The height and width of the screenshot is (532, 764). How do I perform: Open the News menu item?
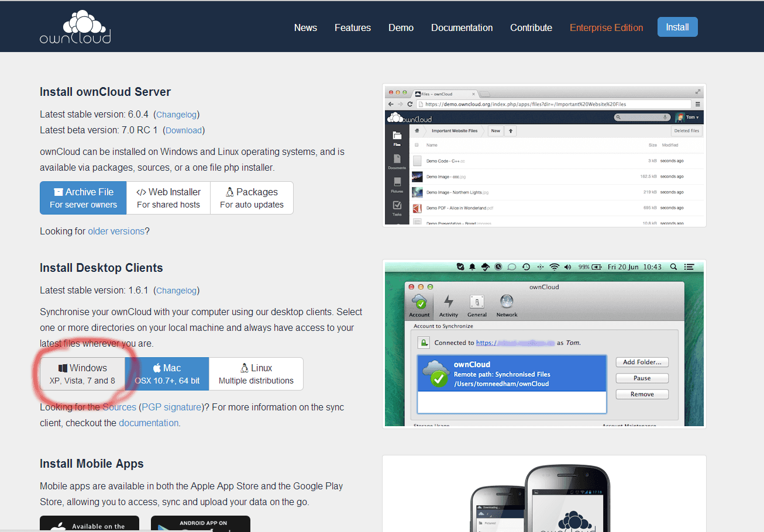pyautogui.click(x=305, y=27)
